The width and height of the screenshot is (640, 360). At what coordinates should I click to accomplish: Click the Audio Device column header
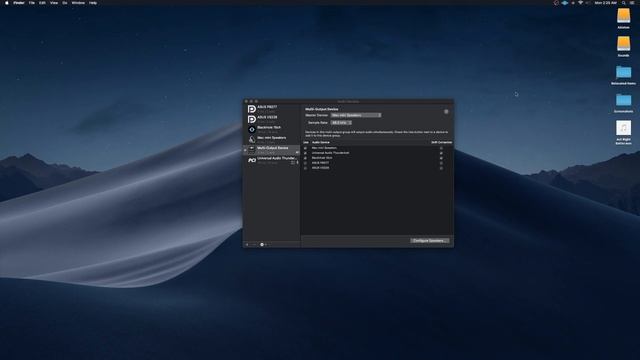pyautogui.click(x=321, y=142)
